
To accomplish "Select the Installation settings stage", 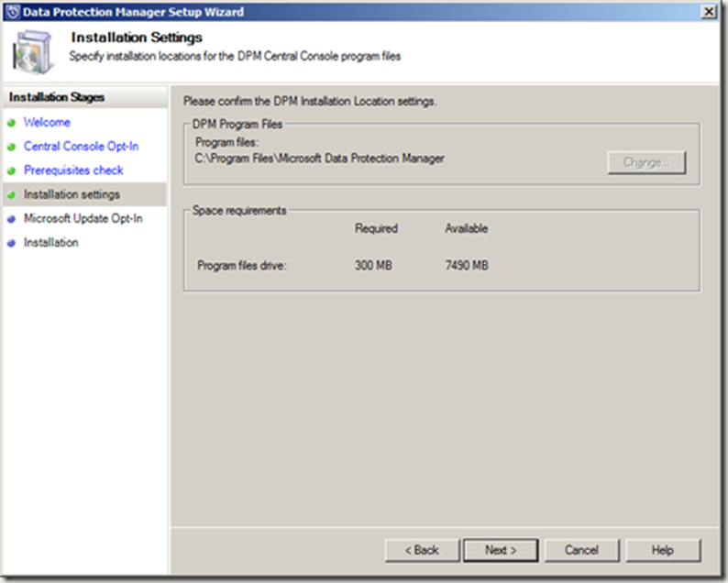I will tap(72, 194).
